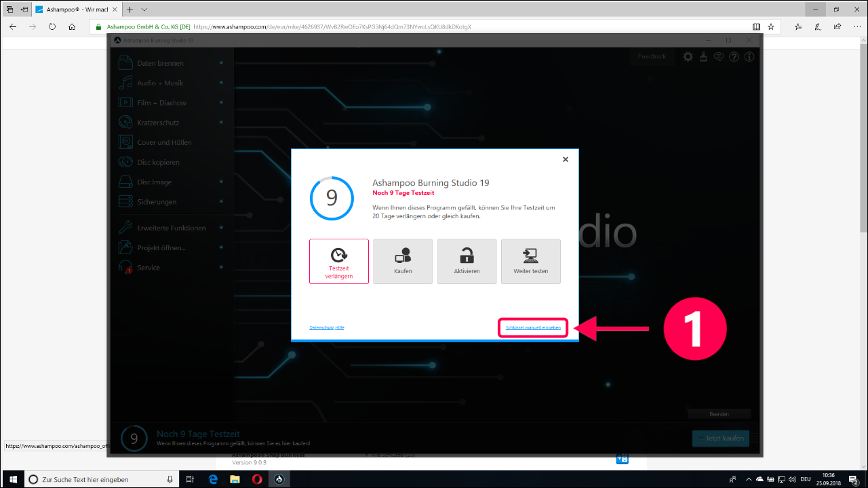Click the Jetzt kaufen button
868x488 pixels.
coord(721,438)
